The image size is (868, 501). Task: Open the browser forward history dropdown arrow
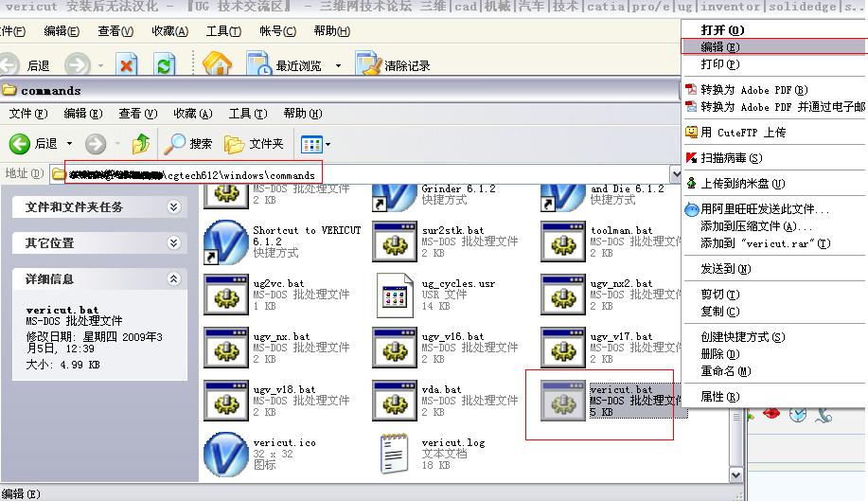click(100, 66)
